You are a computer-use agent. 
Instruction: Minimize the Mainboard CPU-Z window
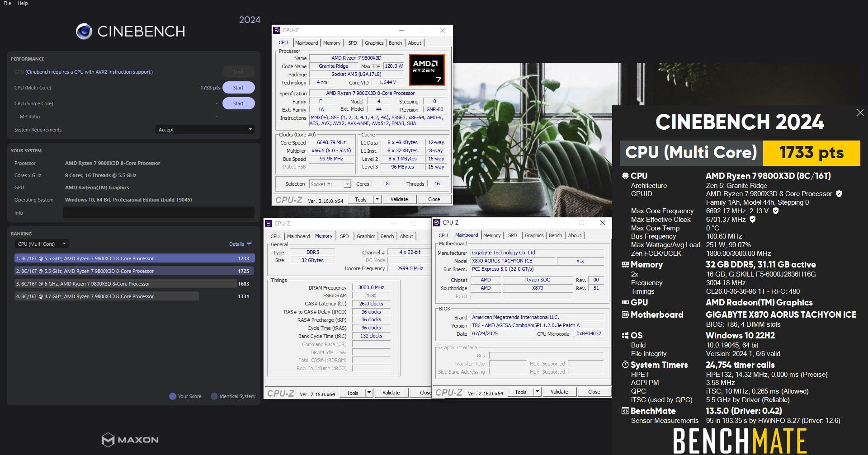[x=561, y=223]
